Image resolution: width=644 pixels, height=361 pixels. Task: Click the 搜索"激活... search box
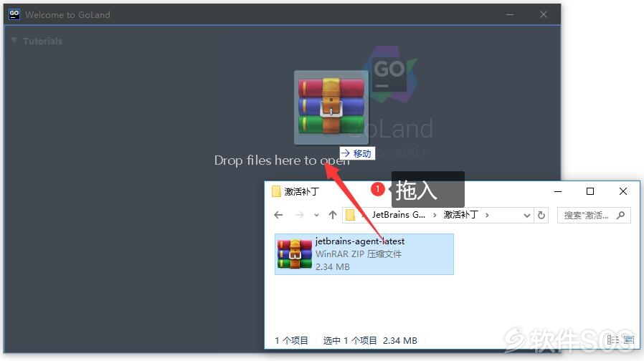tap(594, 215)
